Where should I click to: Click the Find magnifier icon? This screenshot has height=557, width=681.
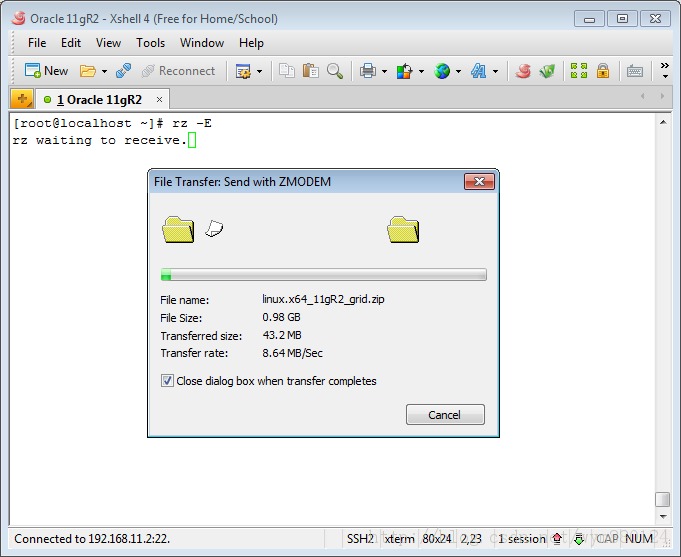[335, 71]
